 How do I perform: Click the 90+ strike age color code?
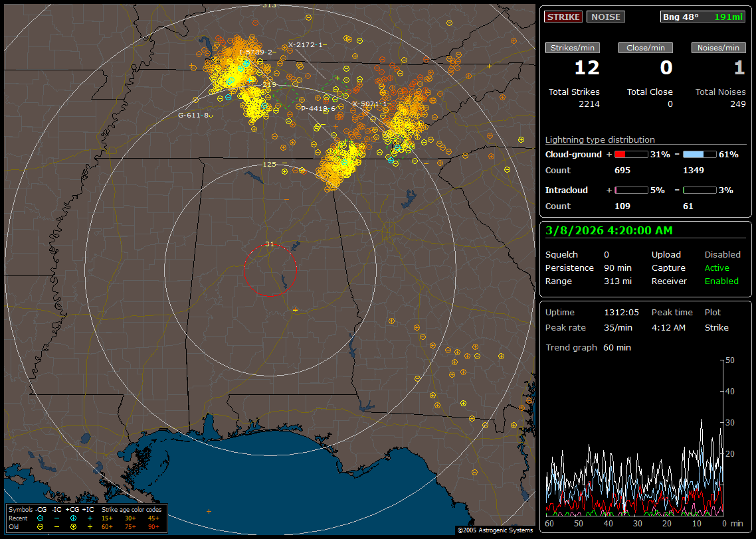[153, 526]
